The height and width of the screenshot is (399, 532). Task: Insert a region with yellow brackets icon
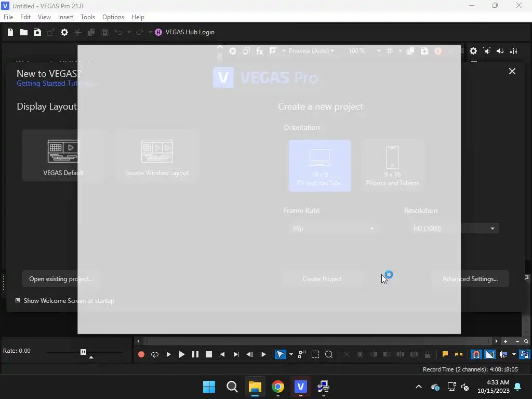pos(459,354)
